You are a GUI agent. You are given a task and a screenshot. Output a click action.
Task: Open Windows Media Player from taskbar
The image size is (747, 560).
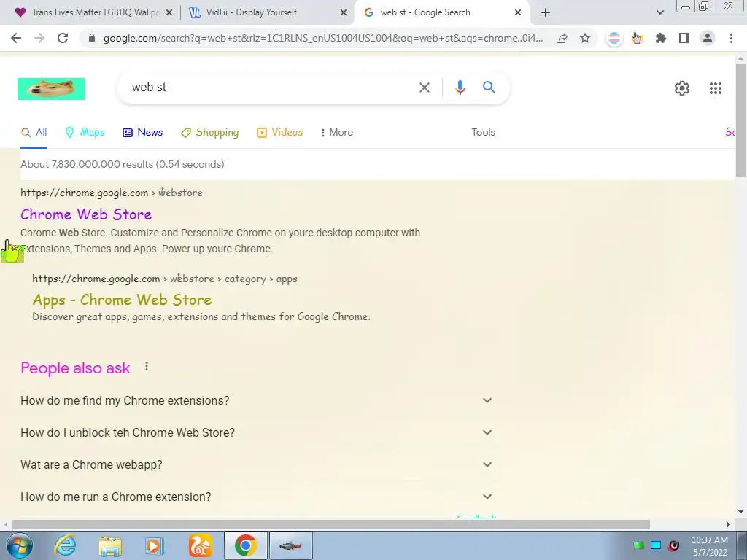[x=154, y=545]
